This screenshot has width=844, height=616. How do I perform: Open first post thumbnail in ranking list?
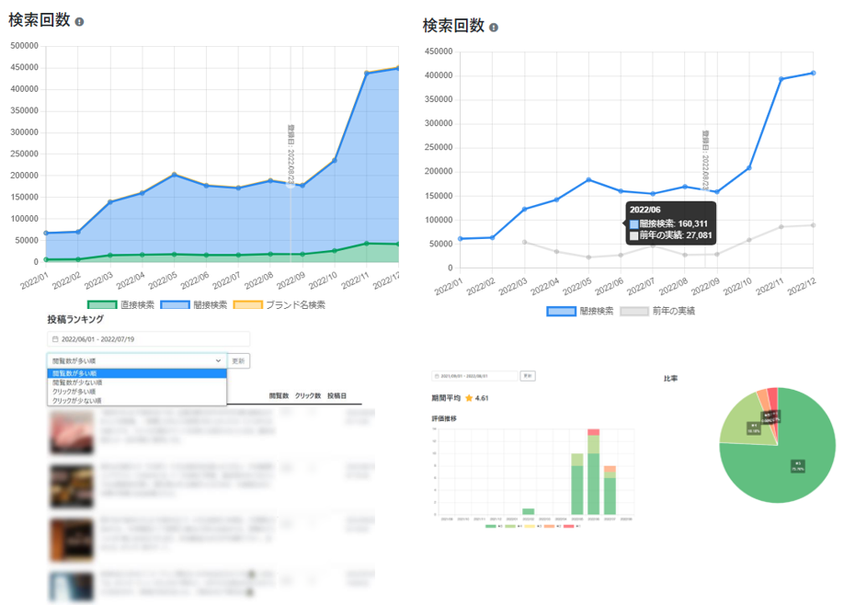(71, 432)
